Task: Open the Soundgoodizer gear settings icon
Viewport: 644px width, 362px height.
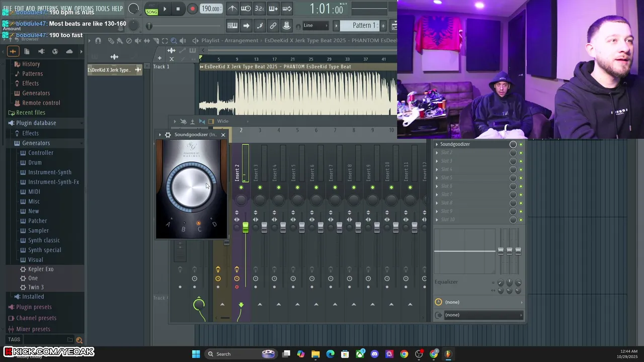Action: coord(168,135)
